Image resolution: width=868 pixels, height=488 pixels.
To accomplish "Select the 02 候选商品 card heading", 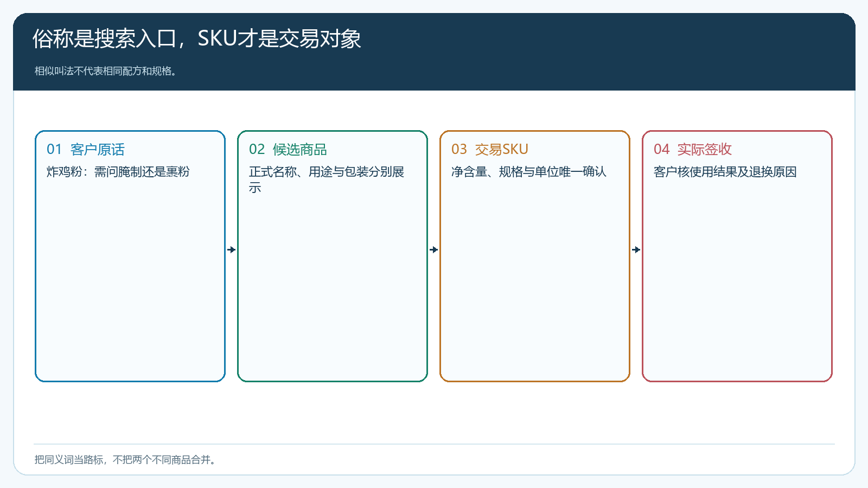I will click(x=288, y=149).
